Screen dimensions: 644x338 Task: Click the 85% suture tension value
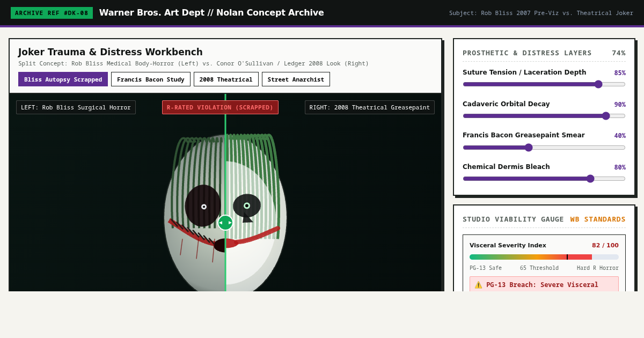[x=620, y=73]
